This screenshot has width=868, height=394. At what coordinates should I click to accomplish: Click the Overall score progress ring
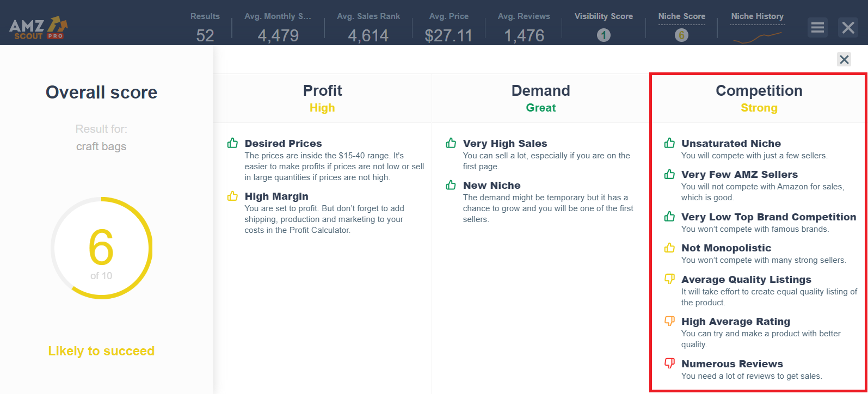(101, 248)
